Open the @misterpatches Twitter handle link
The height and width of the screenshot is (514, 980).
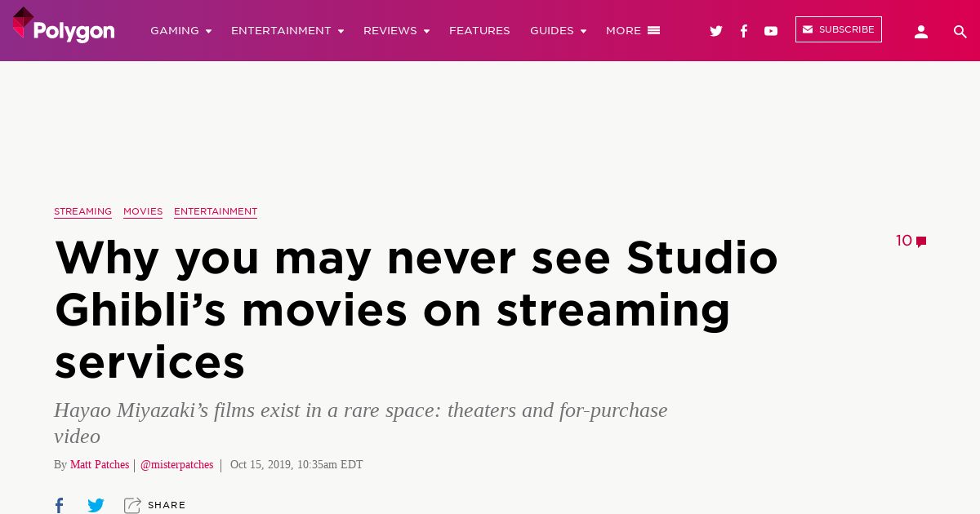click(x=176, y=464)
